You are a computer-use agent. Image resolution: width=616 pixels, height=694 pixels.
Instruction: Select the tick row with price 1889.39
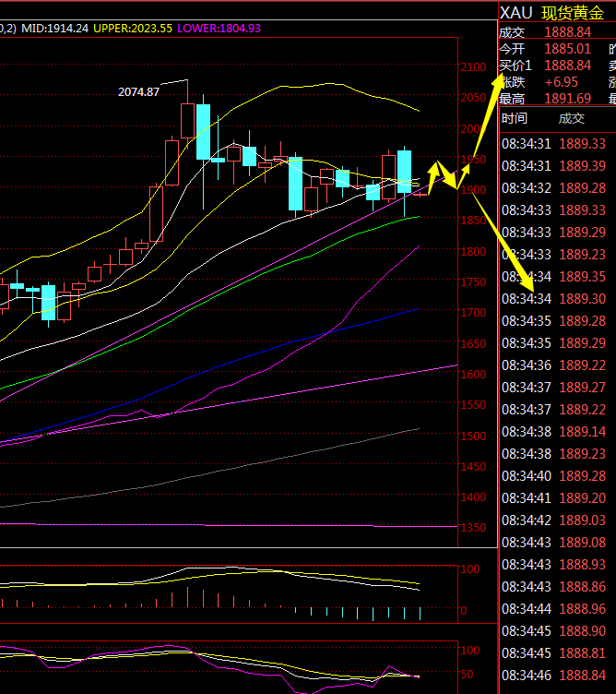pos(557,166)
